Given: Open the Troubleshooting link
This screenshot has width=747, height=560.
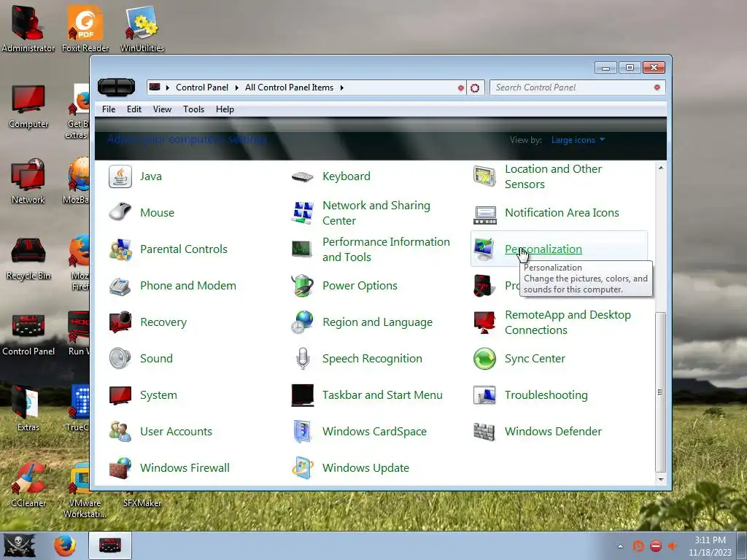Looking at the screenshot, I should click(x=546, y=395).
